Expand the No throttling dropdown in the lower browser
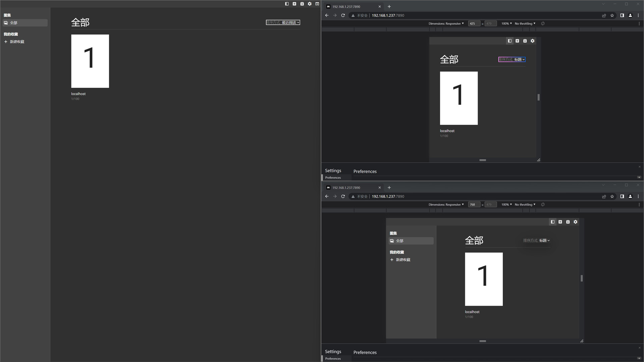The image size is (644, 362). pos(525,204)
